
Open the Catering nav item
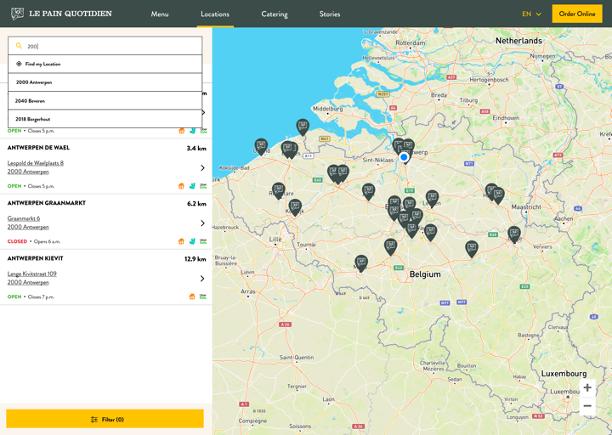click(x=274, y=14)
